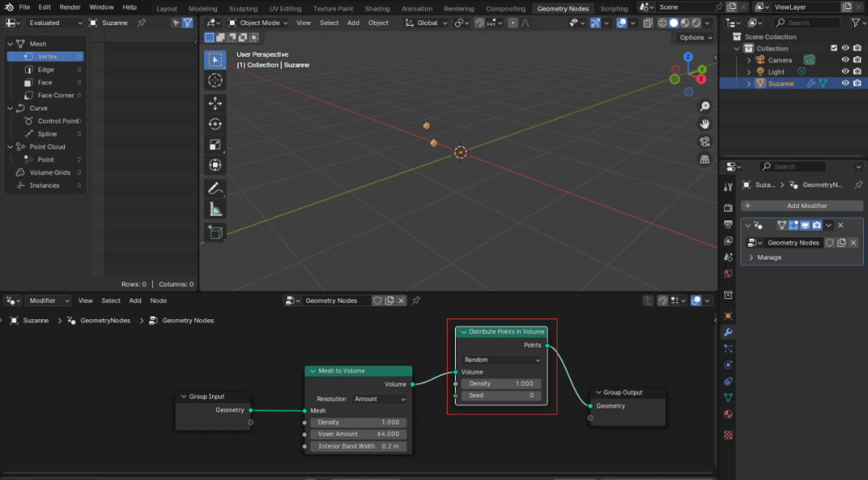Switch orthographic/perspective grid icon
868x480 pixels.
tap(705, 159)
